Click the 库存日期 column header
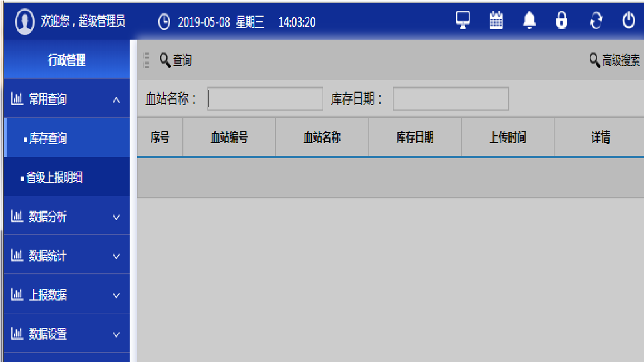 [x=415, y=137]
